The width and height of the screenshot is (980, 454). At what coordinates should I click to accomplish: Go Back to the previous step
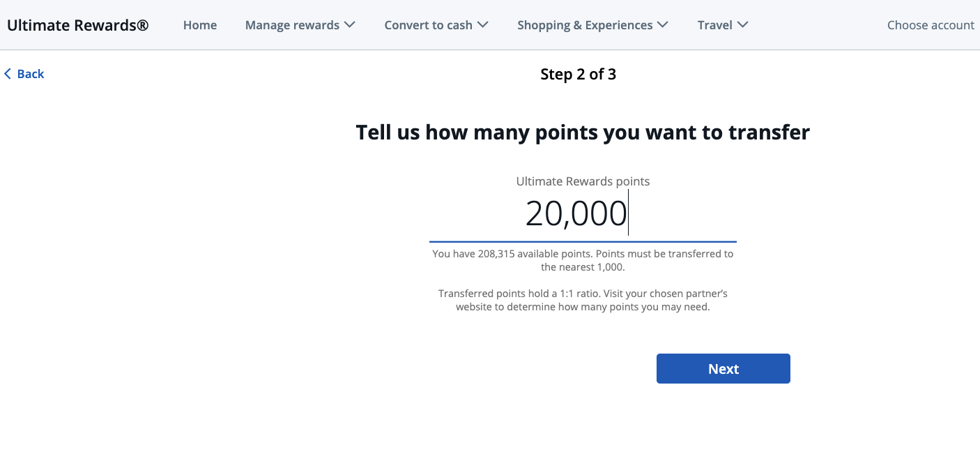(x=24, y=73)
